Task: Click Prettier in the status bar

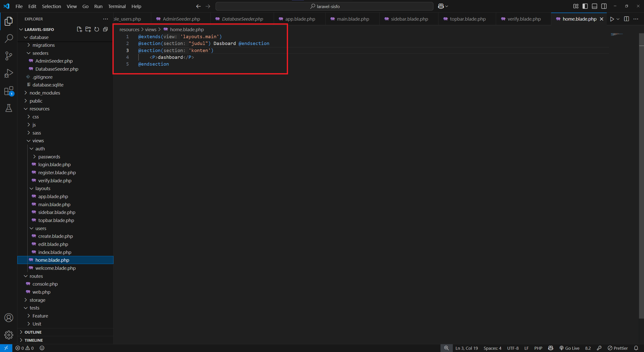Action: click(618, 348)
